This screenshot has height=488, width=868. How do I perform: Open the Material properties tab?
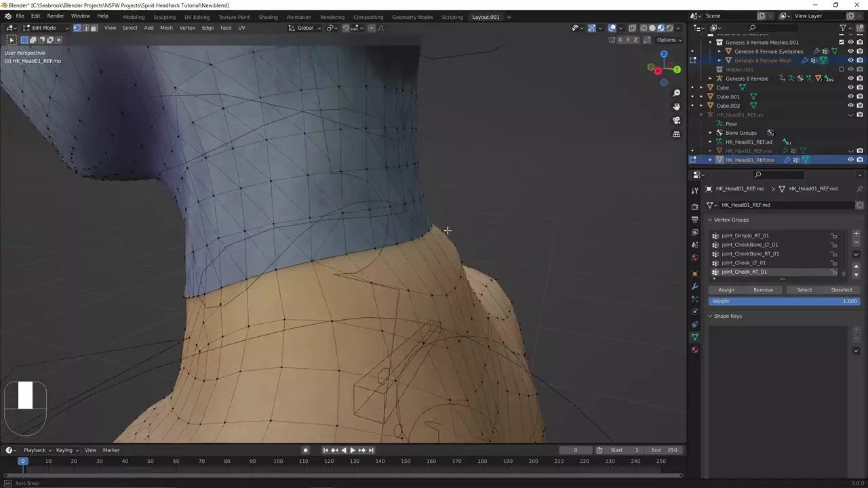[694, 350]
